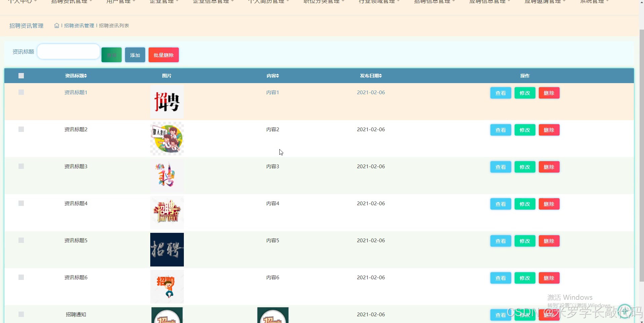Click the 添加 button
This screenshot has height=323, width=644.
pyautogui.click(x=135, y=55)
